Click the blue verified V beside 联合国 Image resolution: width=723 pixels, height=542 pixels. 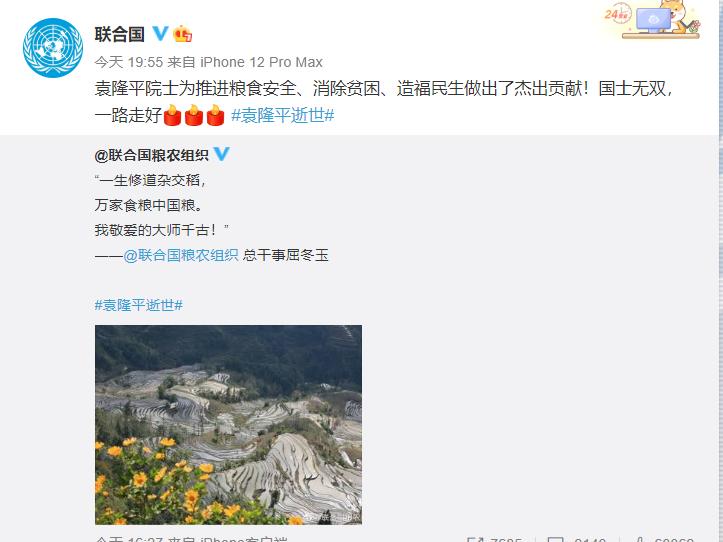point(160,33)
